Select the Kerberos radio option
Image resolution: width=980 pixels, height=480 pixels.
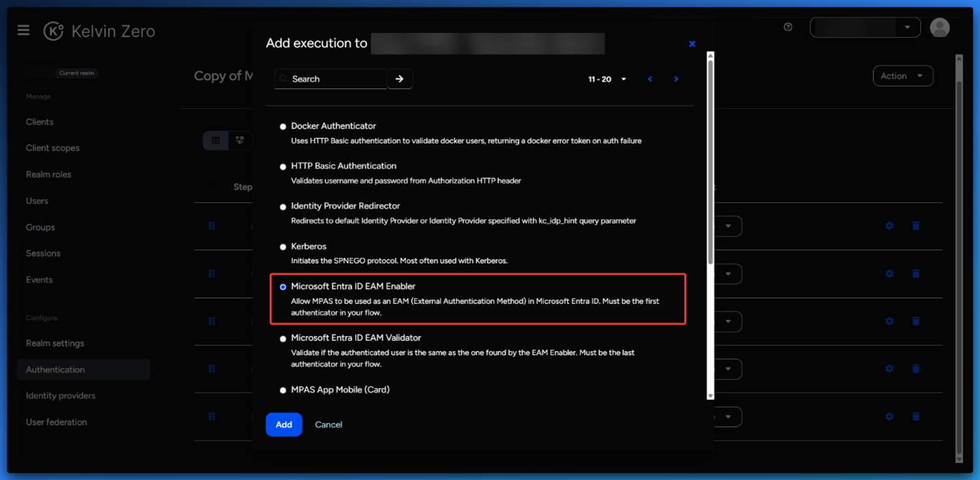(283, 247)
